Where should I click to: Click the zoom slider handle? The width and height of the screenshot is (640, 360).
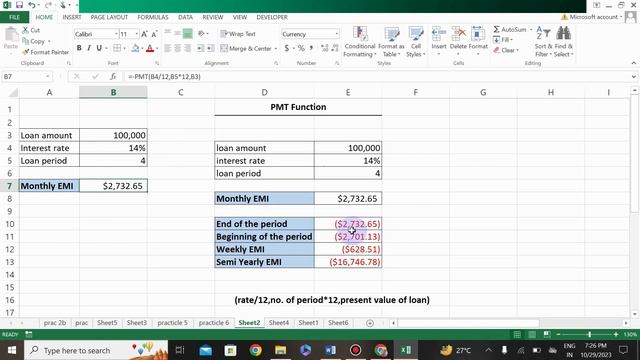(x=589, y=335)
